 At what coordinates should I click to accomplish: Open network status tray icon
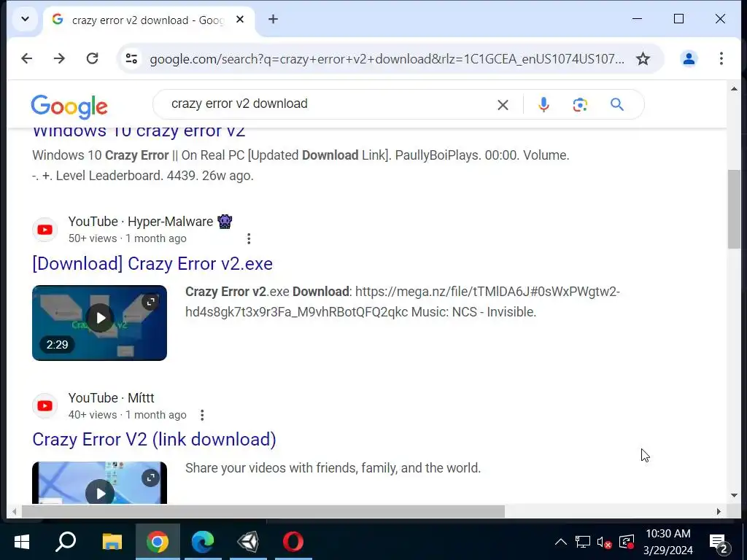pos(582,542)
